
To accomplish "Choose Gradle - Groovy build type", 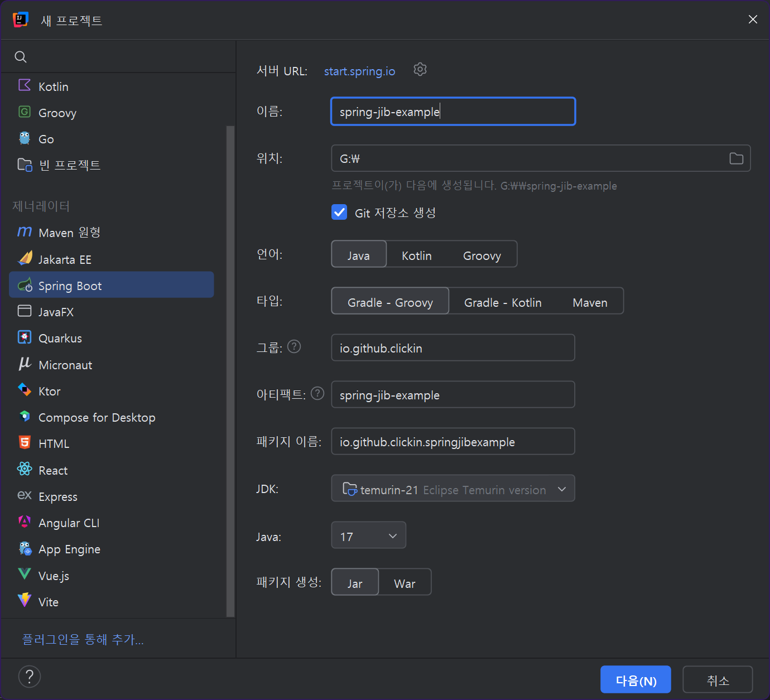I will (x=390, y=301).
